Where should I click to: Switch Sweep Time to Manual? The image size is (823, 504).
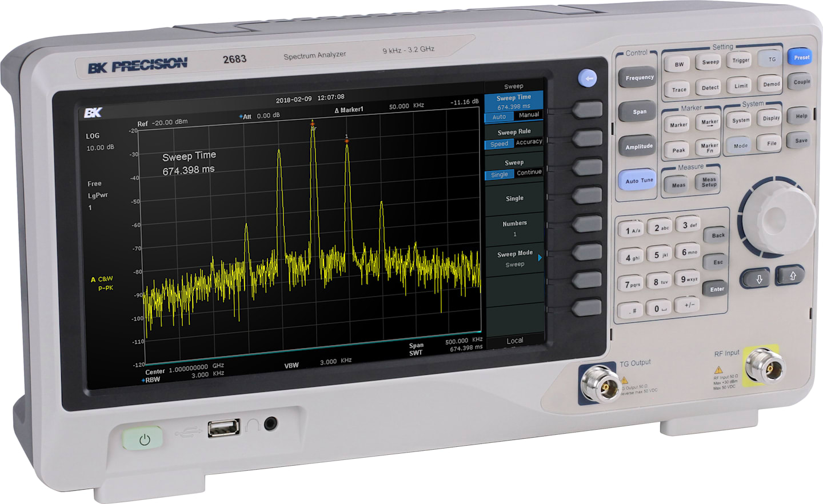pos(529,115)
